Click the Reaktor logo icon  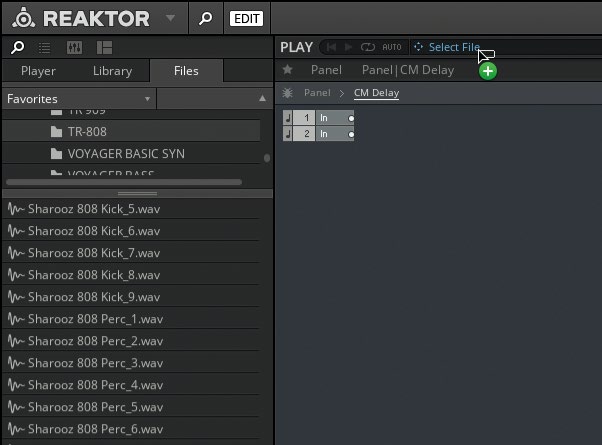(x=22, y=18)
